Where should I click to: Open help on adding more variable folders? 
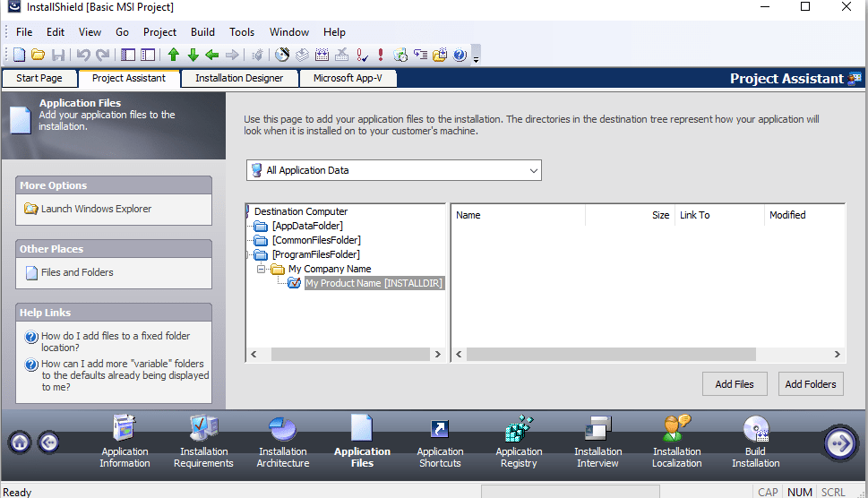[125, 375]
